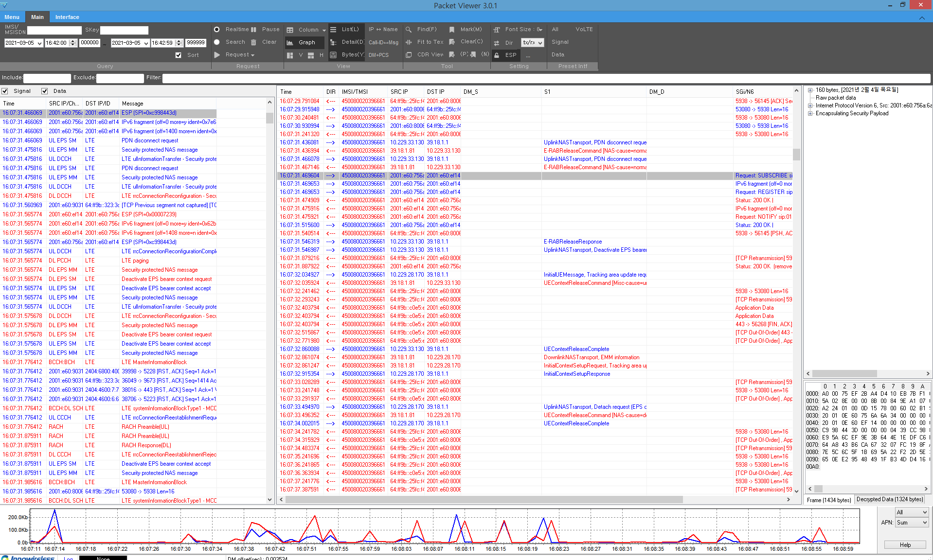Click the Pause icon button

coord(253,30)
